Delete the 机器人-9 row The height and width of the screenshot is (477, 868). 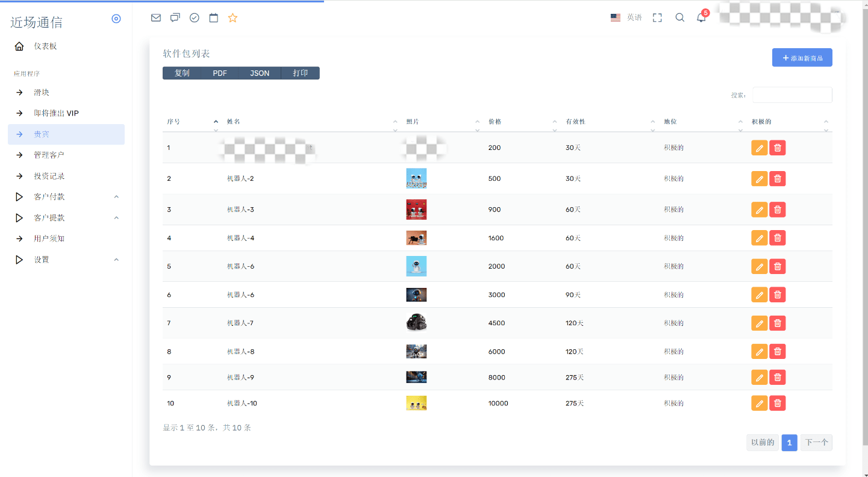(x=778, y=378)
